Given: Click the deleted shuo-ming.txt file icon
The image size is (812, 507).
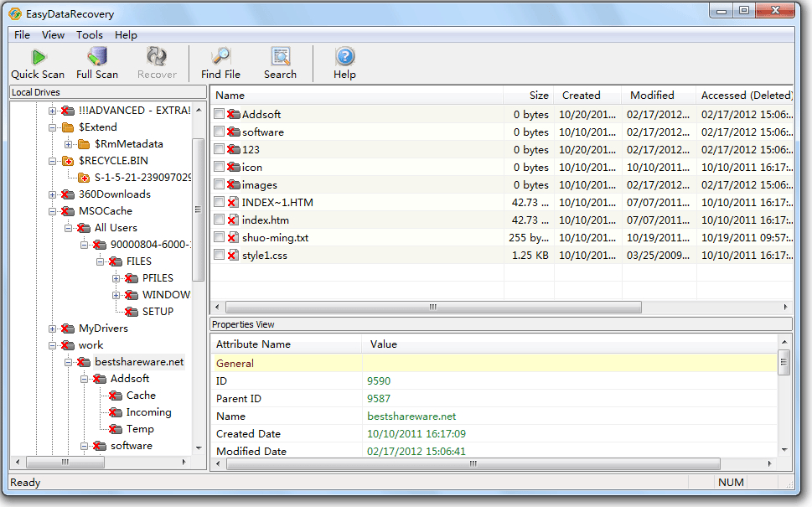Looking at the screenshot, I should coord(234,238).
